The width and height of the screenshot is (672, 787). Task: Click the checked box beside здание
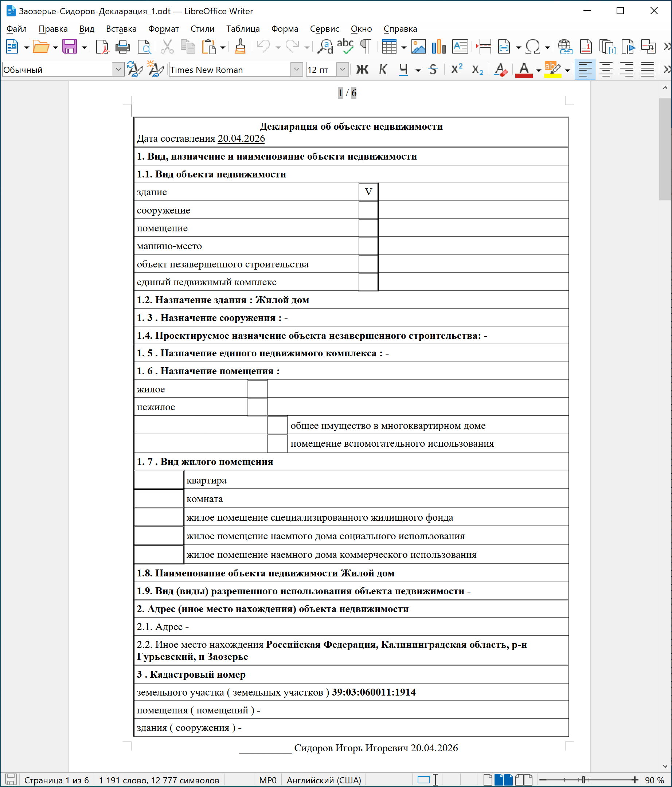368,192
